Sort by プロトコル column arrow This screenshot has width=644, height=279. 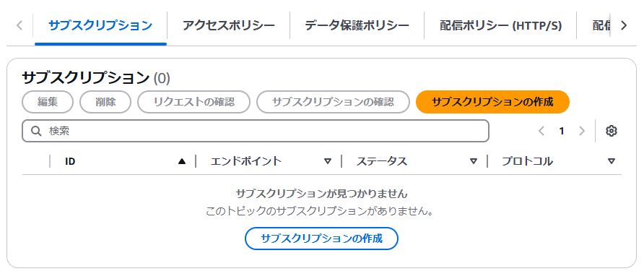coord(612,161)
